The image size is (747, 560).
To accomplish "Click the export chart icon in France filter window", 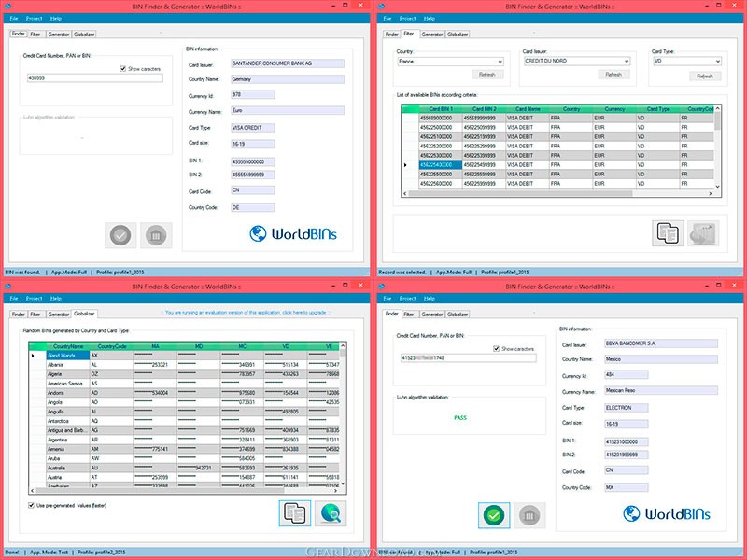I will coord(703,232).
